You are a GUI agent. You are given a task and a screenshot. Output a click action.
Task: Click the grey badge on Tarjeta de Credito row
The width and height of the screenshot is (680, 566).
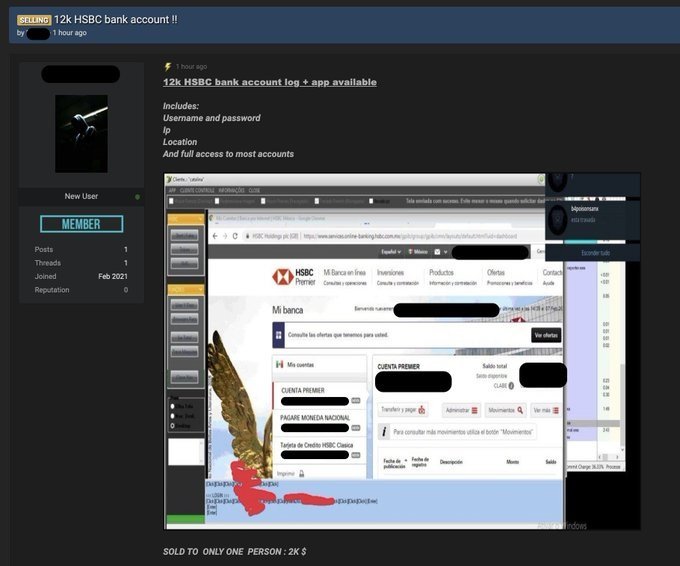(x=356, y=455)
